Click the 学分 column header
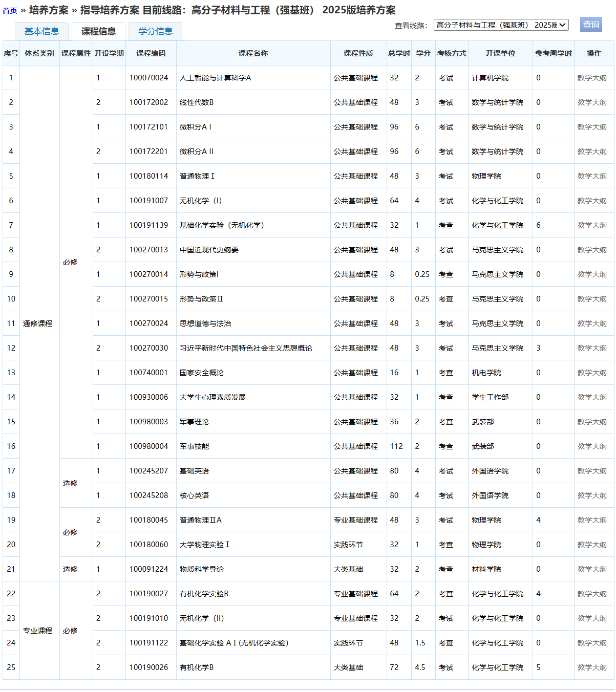This screenshot has height=692, width=616. pyautogui.click(x=423, y=53)
